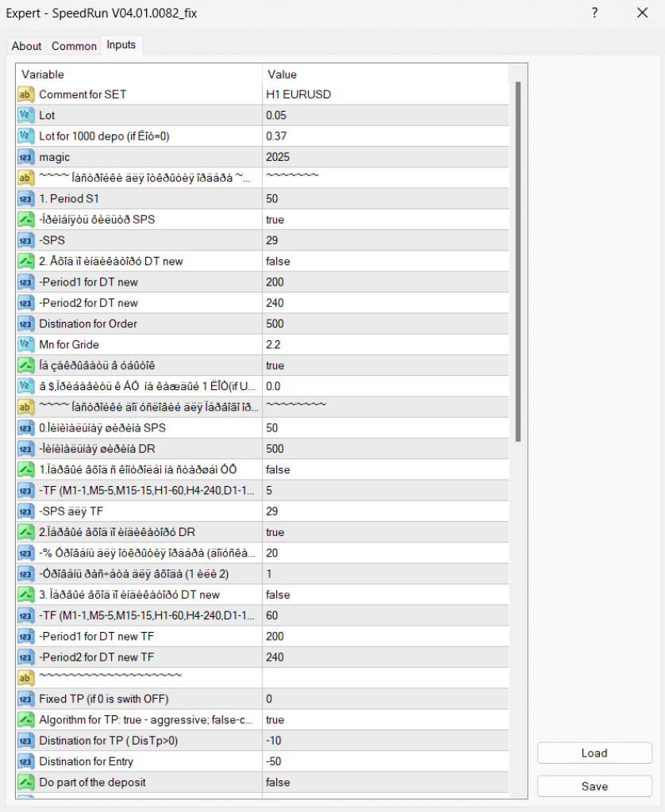
Task: Click the bool icon for 2. DT new row
Action: [25, 261]
